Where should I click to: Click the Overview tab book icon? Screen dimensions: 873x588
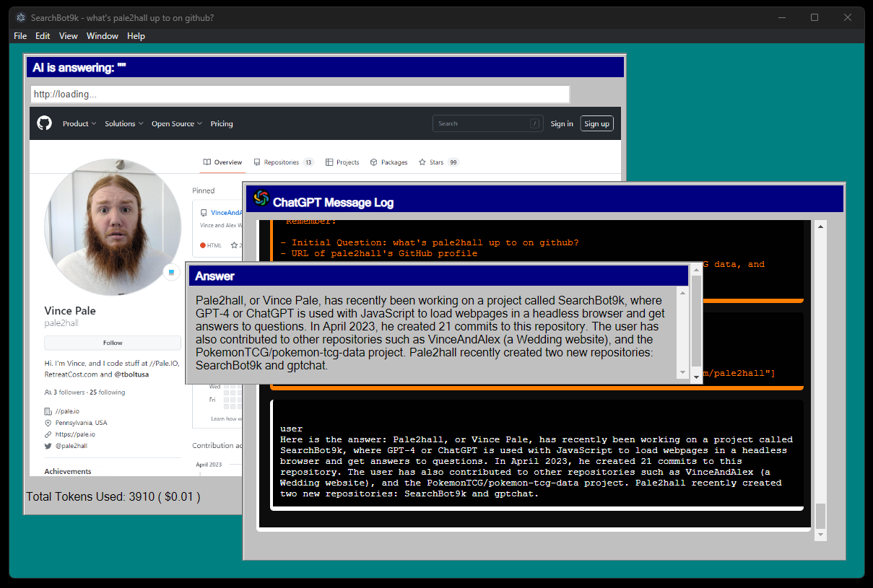click(207, 162)
